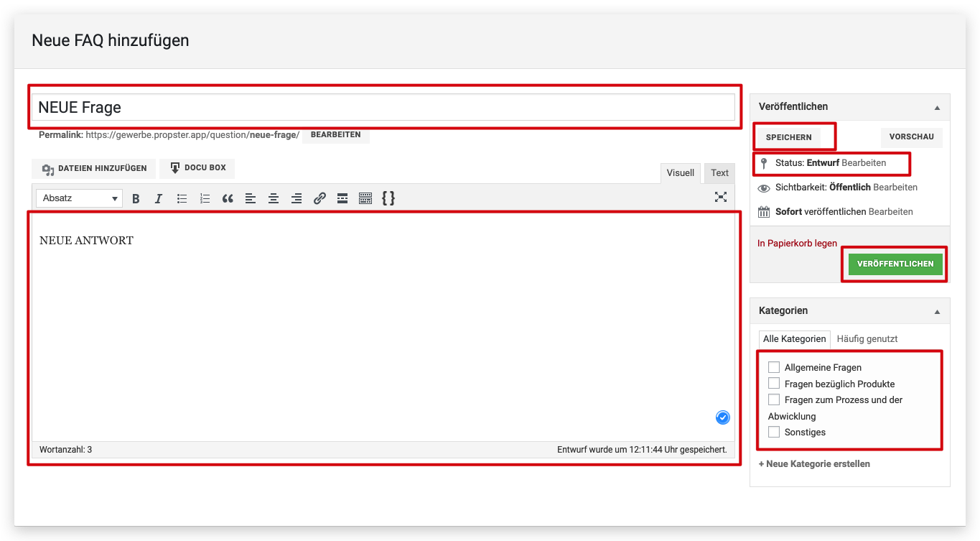The height and width of the screenshot is (541, 980).
Task: Insert a numbered list
Action: click(205, 198)
